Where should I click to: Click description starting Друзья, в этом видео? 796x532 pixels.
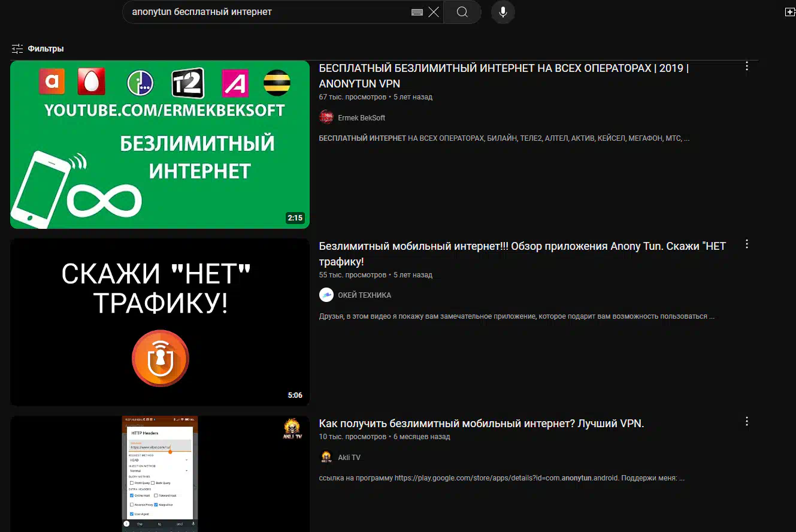coord(517,316)
